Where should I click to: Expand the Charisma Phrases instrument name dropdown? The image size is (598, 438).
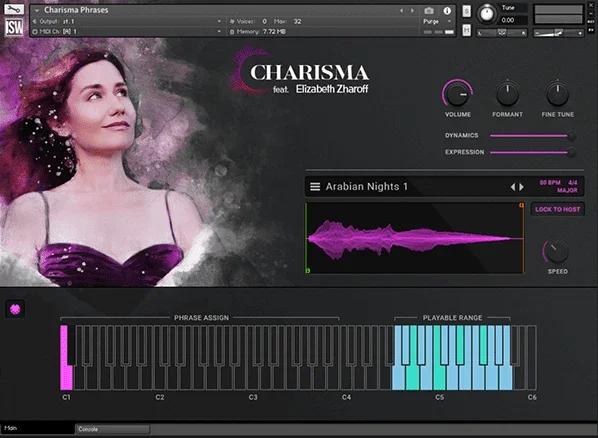click(x=37, y=10)
